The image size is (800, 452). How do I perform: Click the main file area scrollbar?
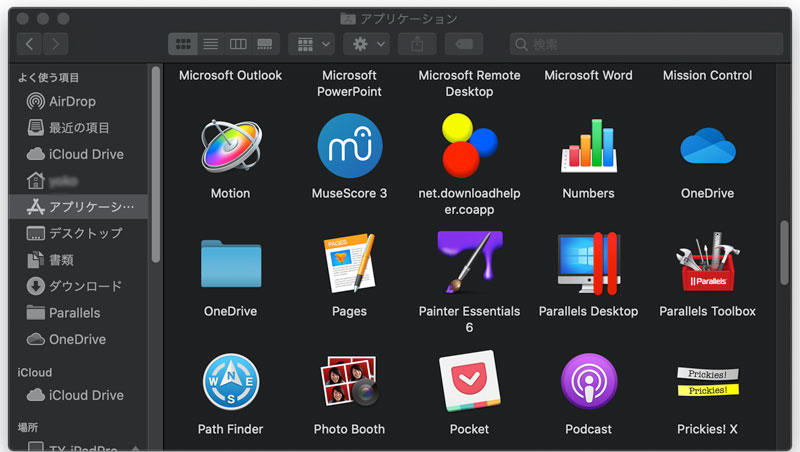point(784,253)
